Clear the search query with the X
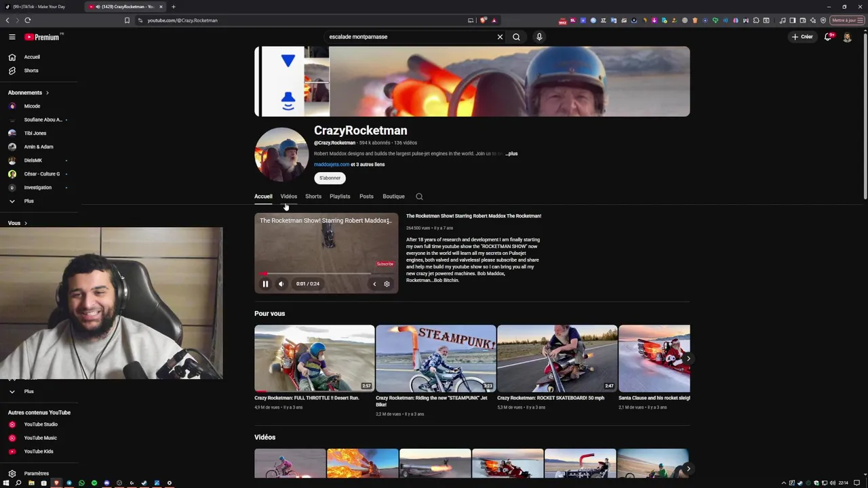The width and height of the screenshot is (868, 488). 500,37
